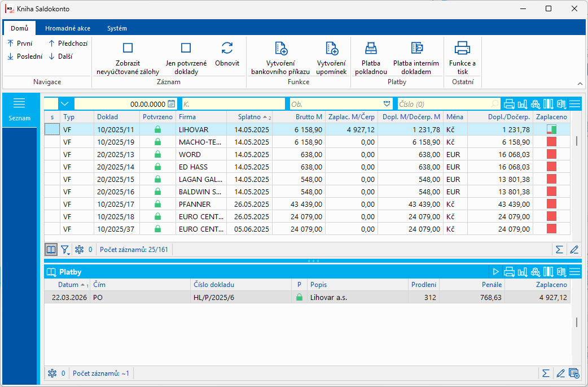Click the add record icon below Platby table
The height and width of the screenshot is (387, 588).
click(574, 373)
